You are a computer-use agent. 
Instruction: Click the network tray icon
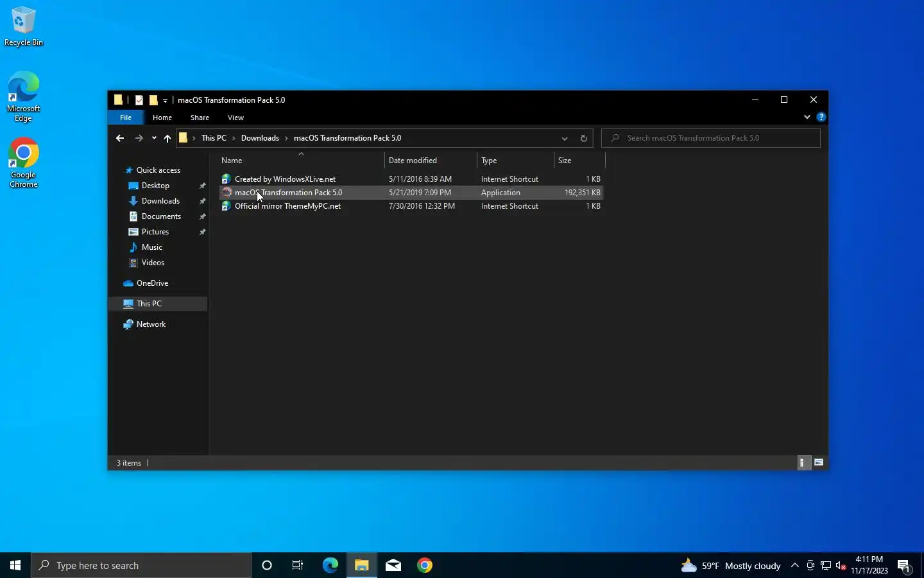point(826,566)
